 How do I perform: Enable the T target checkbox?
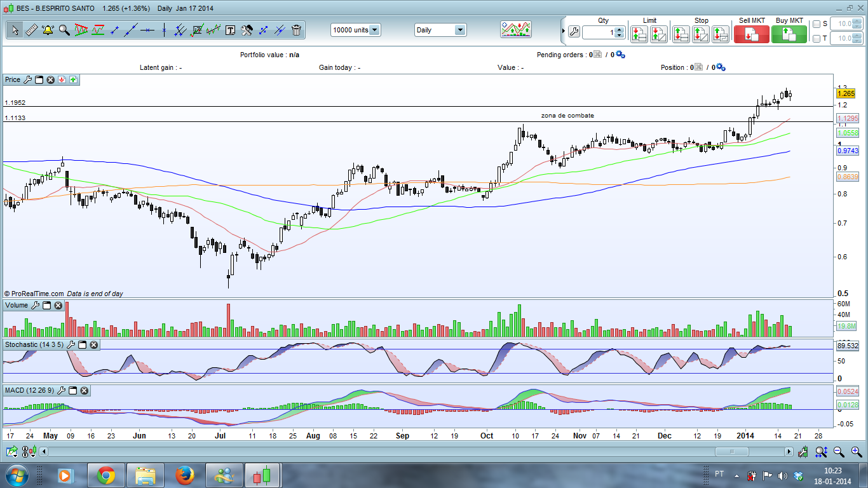click(x=817, y=39)
